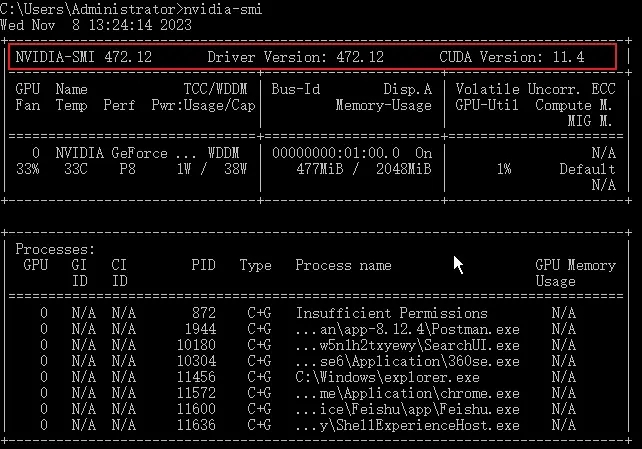Click the 360se.exe process name
The image size is (642, 449).
point(407,361)
